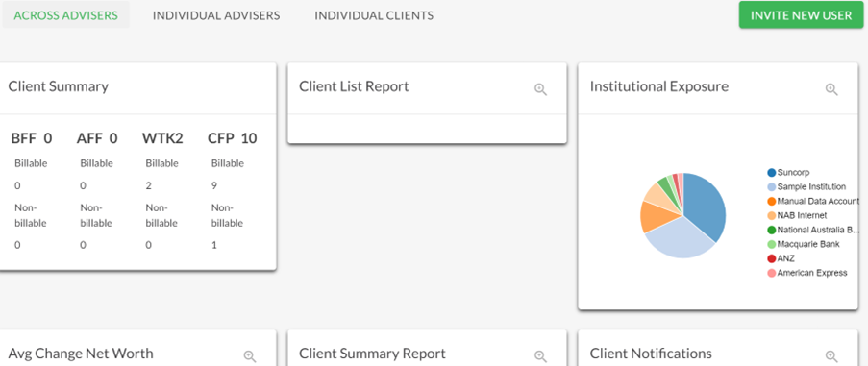Click the NAB Internet legend label
Viewport: 868px width, 366px height.
pos(802,215)
